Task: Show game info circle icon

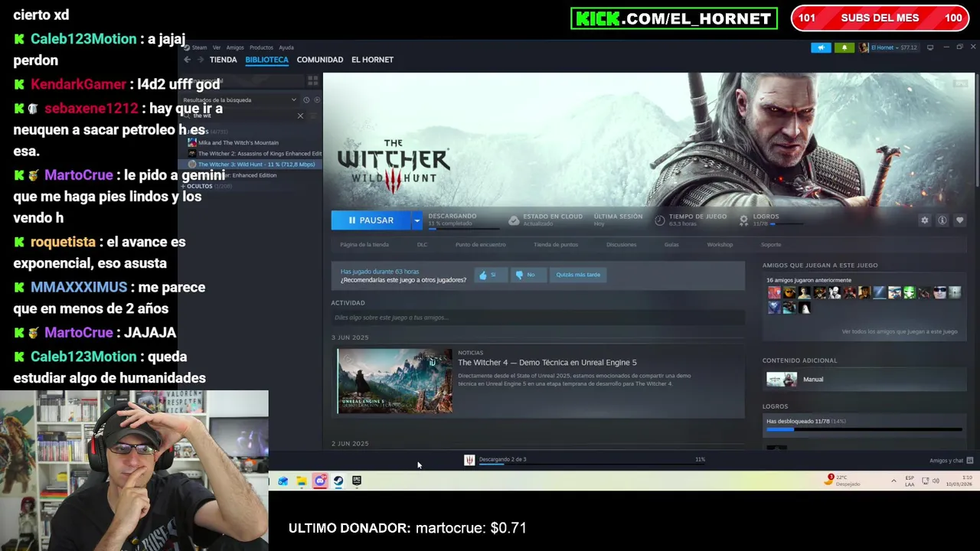Action: (942, 220)
